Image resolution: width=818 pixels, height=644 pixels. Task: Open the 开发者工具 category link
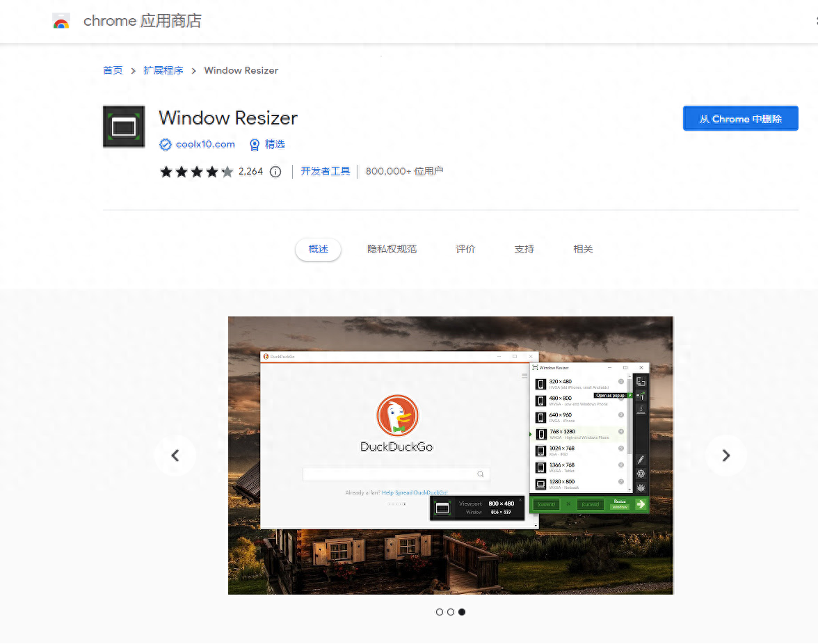(x=326, y=172)
